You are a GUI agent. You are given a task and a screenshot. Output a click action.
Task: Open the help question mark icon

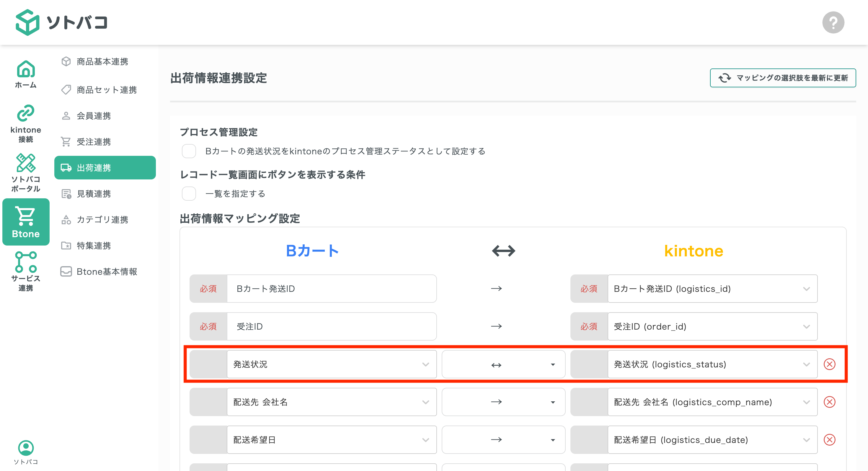coord(833,22)
